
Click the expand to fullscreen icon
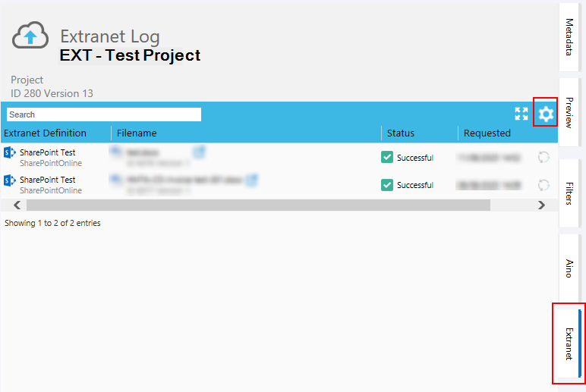point(521,114)
